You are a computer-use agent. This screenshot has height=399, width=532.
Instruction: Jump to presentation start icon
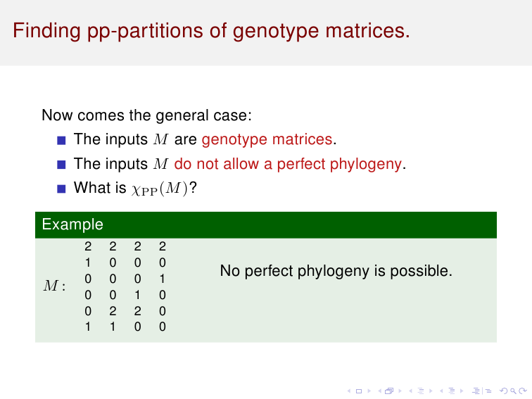pos(476,391)
